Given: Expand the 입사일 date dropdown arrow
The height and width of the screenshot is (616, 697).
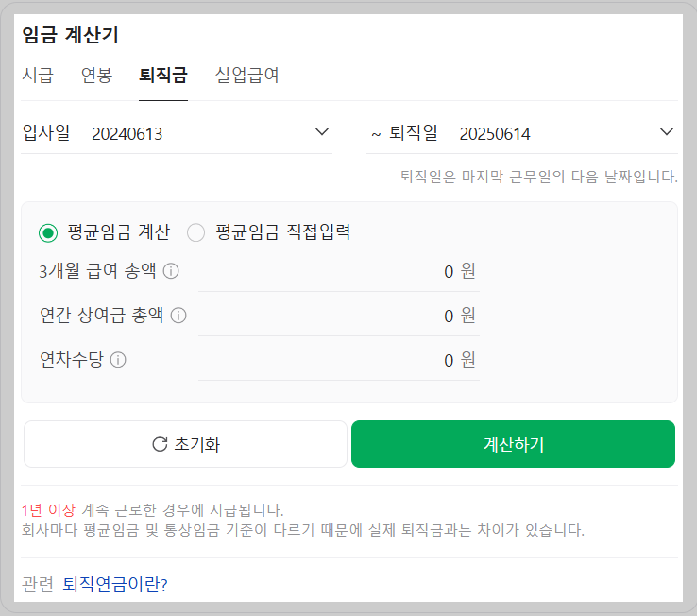Looking at the screenshot, I should [322, 132].
